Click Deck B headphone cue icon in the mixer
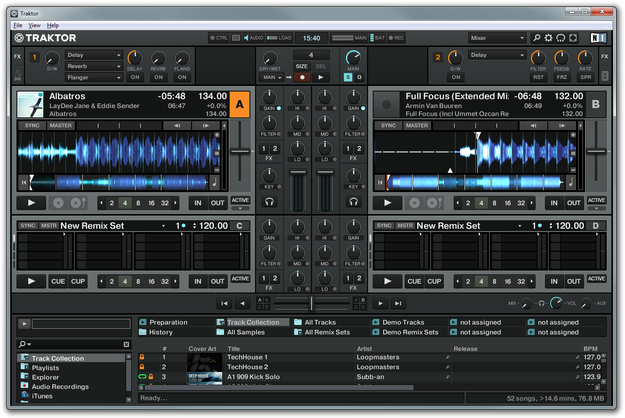The height and width of the screenshot is (418, 625). pyautogui.click(x=354, y=202)
